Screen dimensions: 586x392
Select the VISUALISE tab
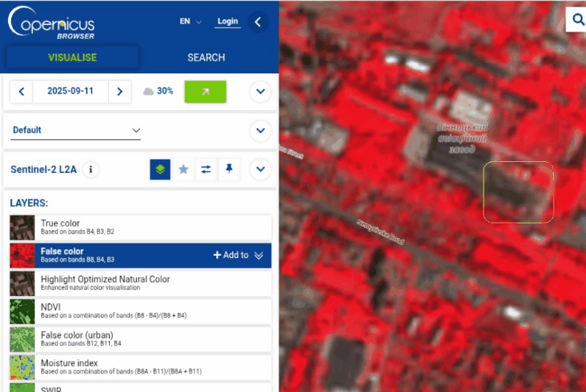tap(72, 57)
